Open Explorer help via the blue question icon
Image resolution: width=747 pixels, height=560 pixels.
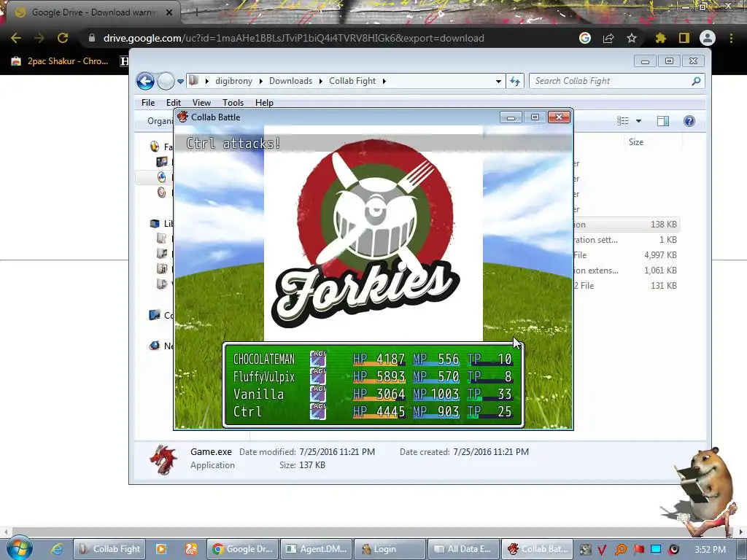(689, 121)
